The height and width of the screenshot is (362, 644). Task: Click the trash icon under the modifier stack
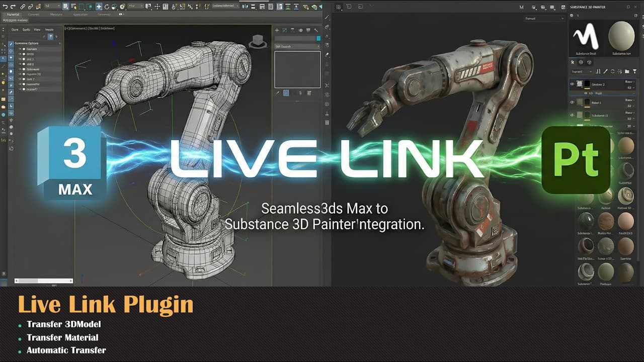[300, 93]
